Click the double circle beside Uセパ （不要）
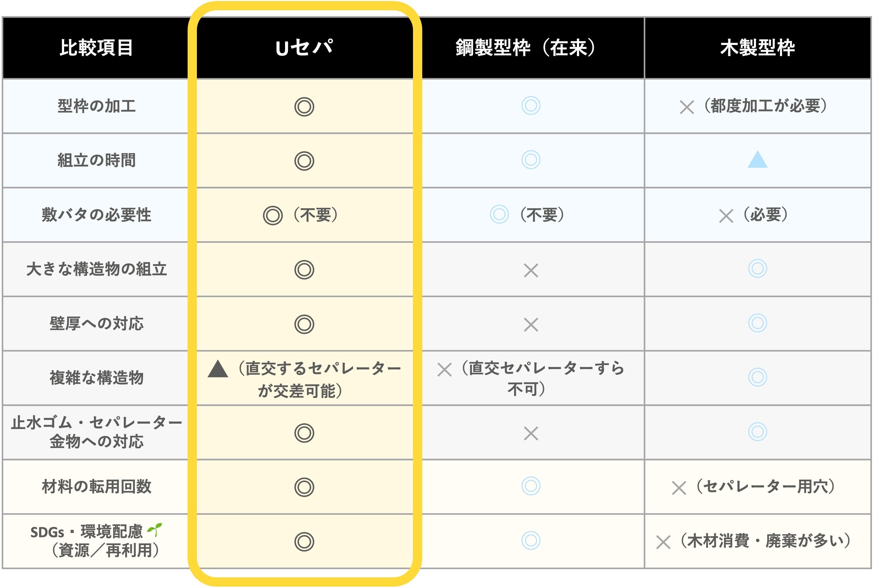The height and width of the screenshot is (588, 874). 273,216
